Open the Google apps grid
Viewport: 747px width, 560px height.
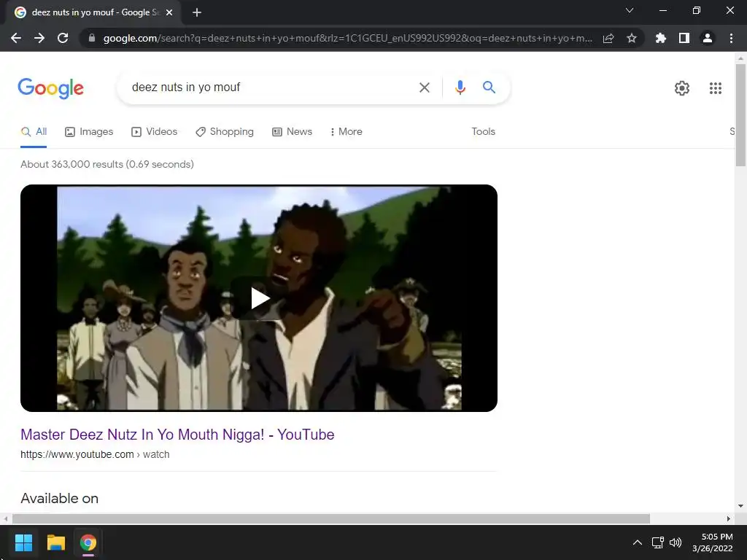(715, 88)
